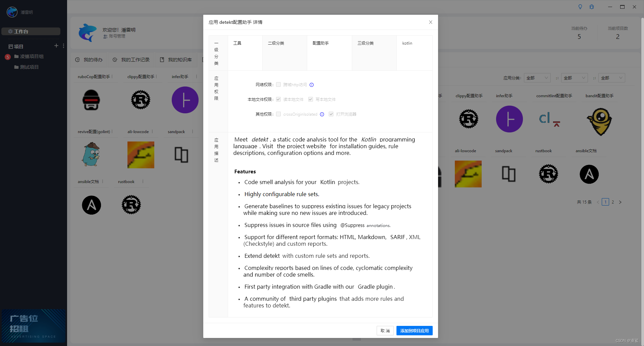Open the left infer助手 purple icon
Screen dimensions: 644x346
point(185,100)
